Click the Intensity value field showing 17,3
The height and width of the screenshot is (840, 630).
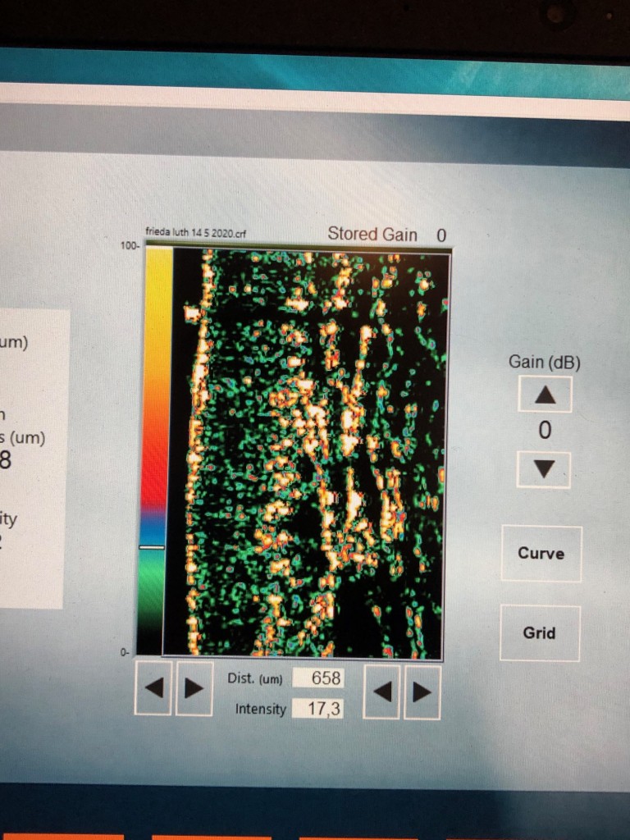(318, 709)
